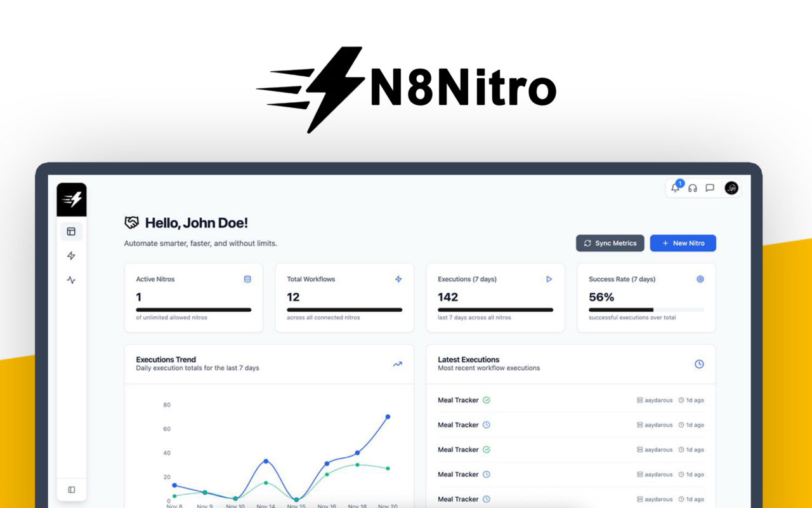Click trend arrow icon in Executions Trend
Screen dimensions: 812x508
pos(397,364)
